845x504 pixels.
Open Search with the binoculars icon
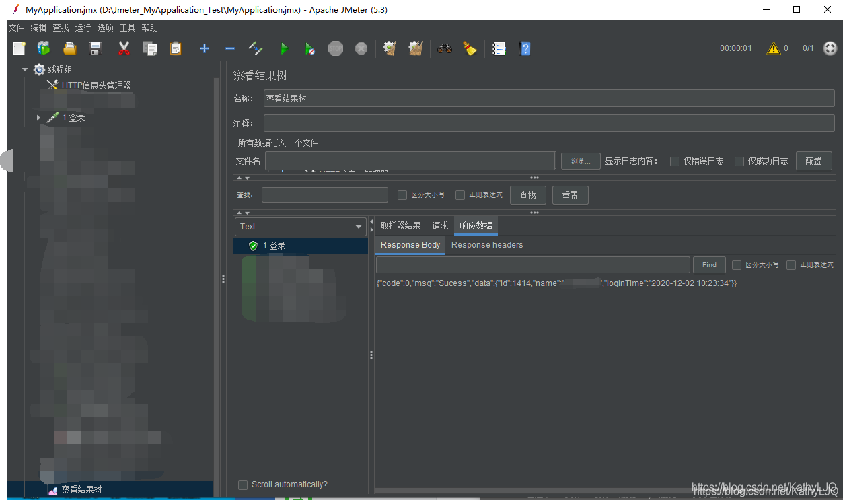pyautogui.click(x=444, y=48)
